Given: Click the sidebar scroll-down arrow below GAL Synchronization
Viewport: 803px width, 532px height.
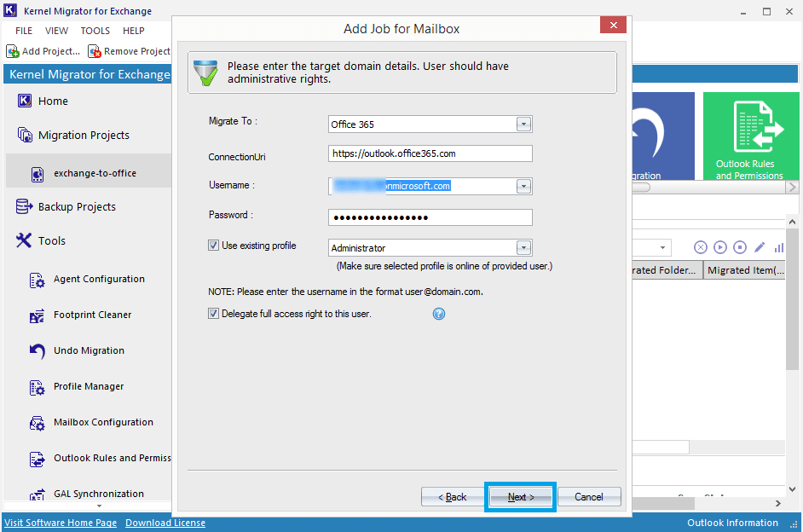Looking at the screenshot, I should pos(100,506).
